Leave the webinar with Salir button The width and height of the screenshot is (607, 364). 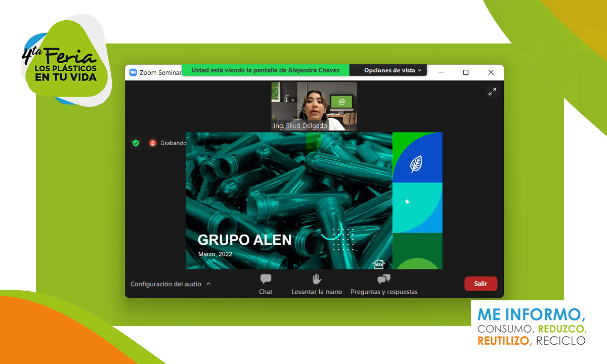coord(481,284)
